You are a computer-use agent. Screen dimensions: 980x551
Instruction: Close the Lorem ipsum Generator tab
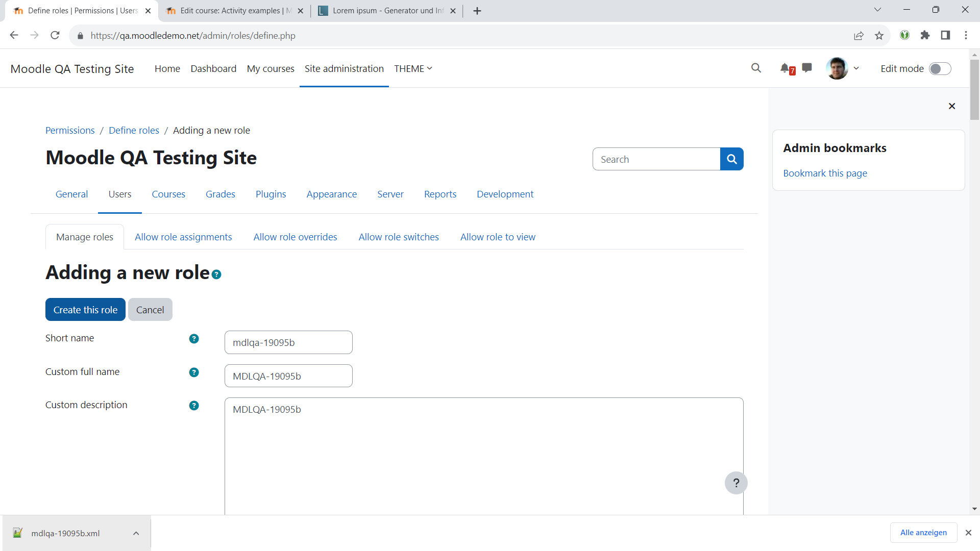pyautogui.click(x=453, y=11)
